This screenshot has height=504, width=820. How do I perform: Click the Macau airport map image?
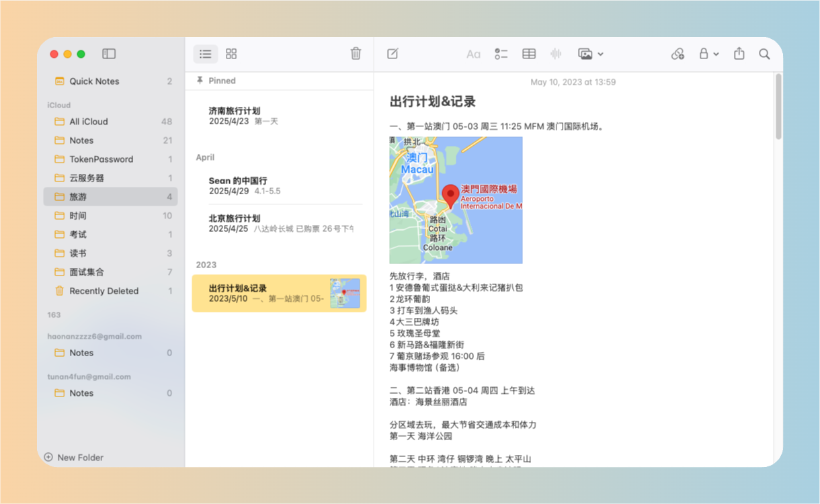[456, 200]
